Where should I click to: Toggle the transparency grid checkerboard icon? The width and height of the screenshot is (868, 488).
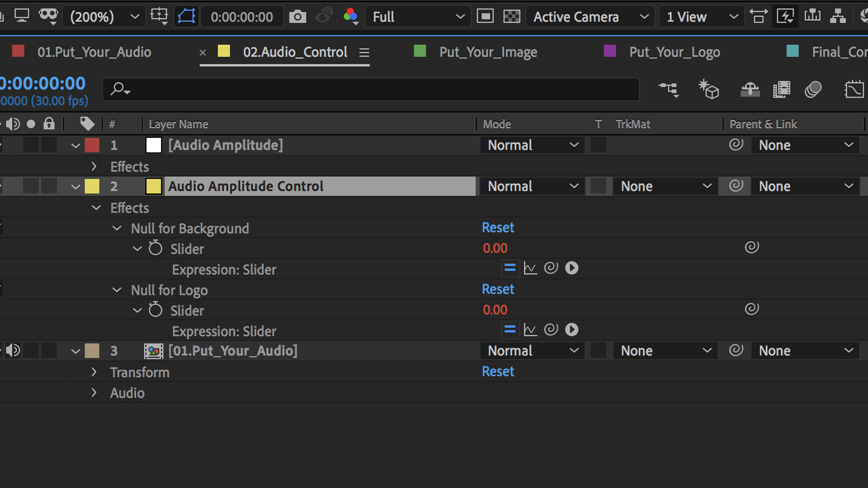(x=512, y=17)
